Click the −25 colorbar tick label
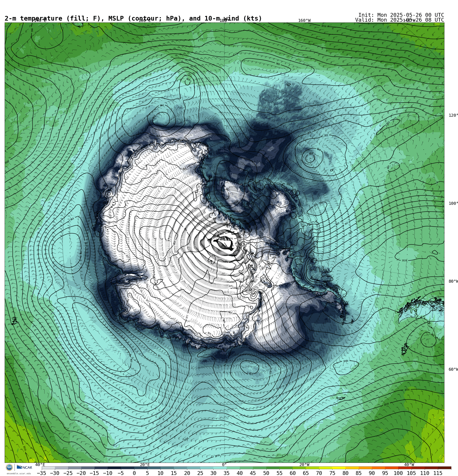Image resolution: width=458 pixels, height=476 pixels. point(68,473)
